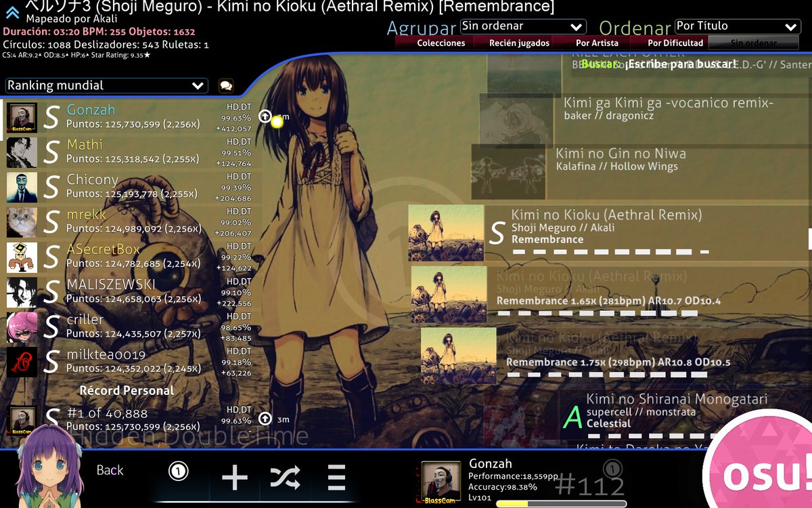This screenshot has height=508, width=812.
Task: Select Mathi's score of 125,318,542
Action: (x=129, y=152)
